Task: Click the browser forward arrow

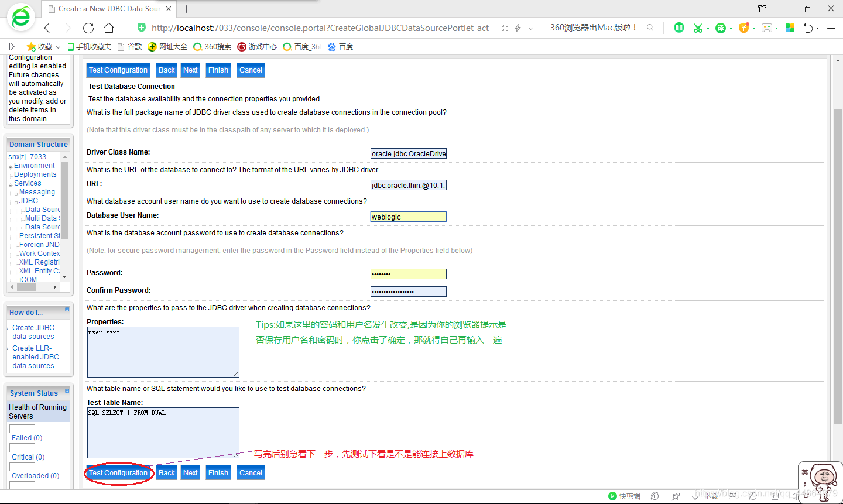Action: (67, 28)
